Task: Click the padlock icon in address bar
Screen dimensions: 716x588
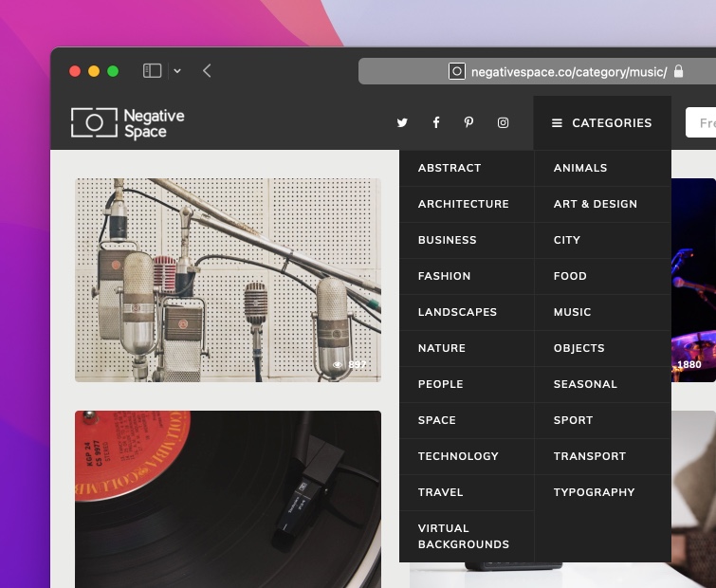Action: click(679, 71)
